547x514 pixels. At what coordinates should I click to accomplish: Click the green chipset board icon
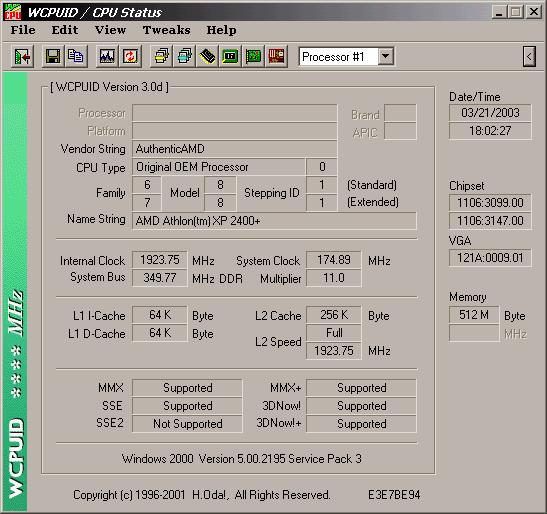(230, 56)
